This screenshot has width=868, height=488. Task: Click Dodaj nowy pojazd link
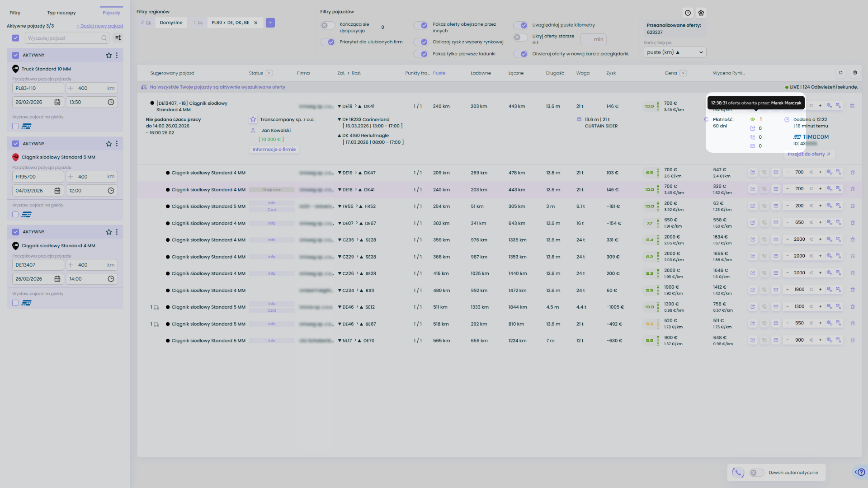[x=99, y=26]
